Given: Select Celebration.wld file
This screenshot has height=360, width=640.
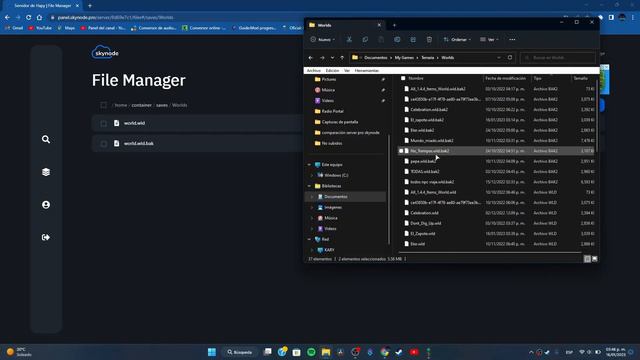Looking at the screenshot, I should (424, 213).
